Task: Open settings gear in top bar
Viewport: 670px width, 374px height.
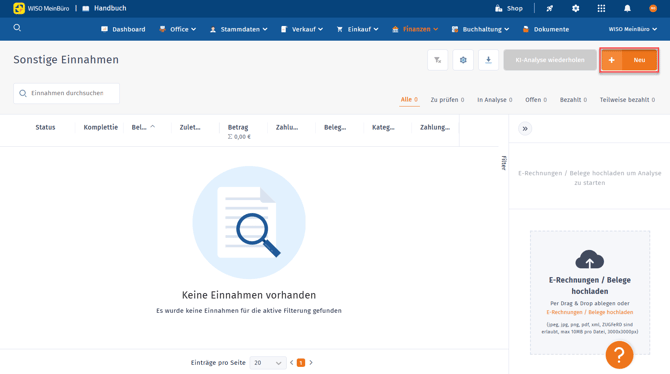Action: coord(576,8)
